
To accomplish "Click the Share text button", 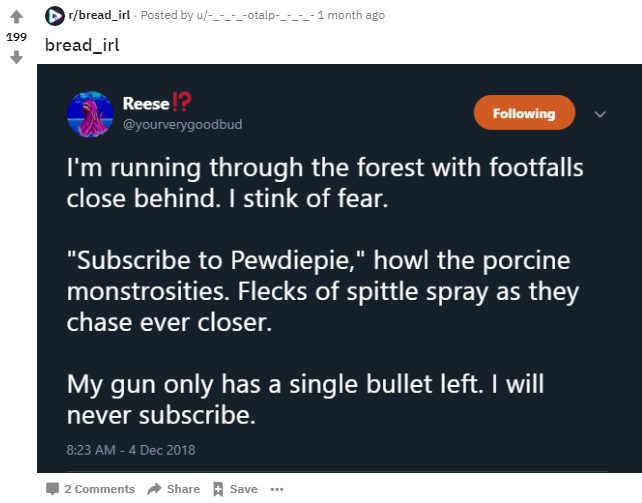I will tap(183, 489).
